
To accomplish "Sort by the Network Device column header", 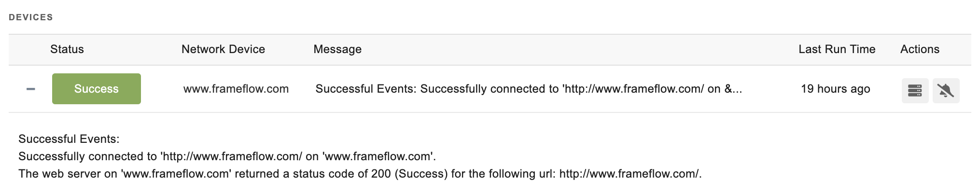I will tap(223, 49).
